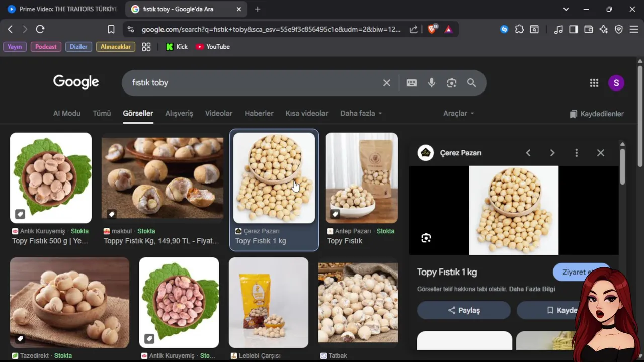Submit search with magnifier icon
The width and height of the screenshot is (644, 362).
click(x=471, y=83)
